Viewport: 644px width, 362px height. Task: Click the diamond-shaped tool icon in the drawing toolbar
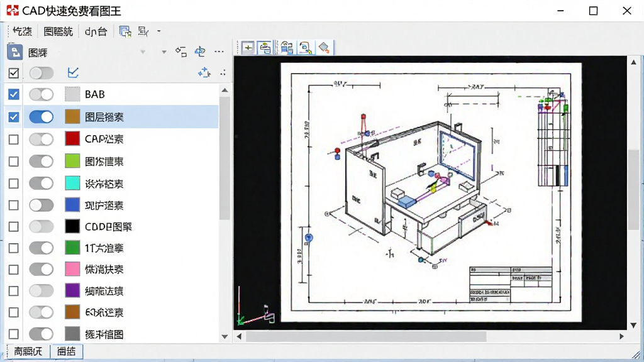coord(324,48)
